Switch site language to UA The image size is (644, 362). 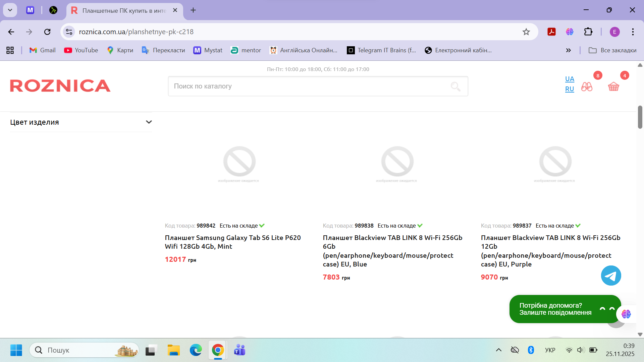(570, 79)
